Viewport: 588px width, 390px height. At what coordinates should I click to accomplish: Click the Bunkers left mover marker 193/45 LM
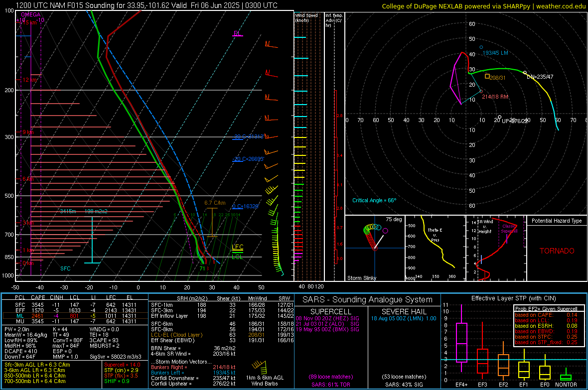(x=481, y=47)
